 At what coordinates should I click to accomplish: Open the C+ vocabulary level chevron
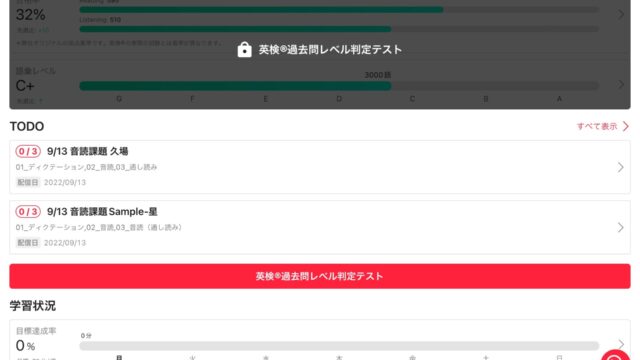pyautogui.click(x=621, y=84)
